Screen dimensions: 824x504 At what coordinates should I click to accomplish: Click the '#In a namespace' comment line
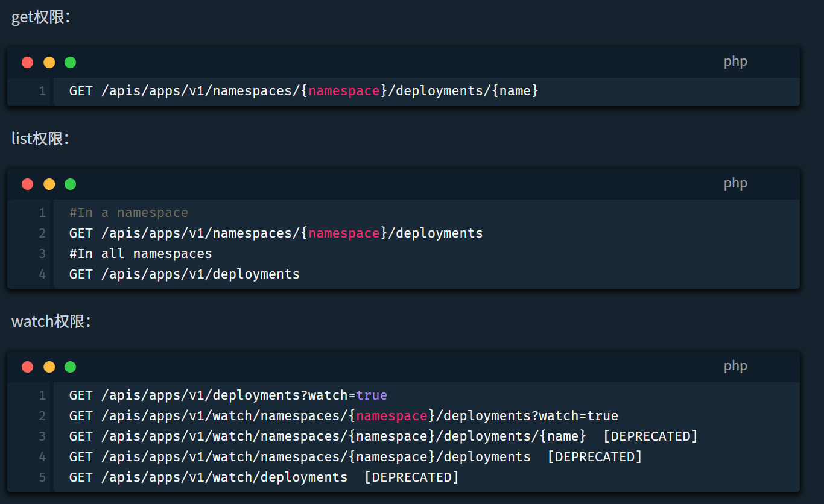(128, 213)
